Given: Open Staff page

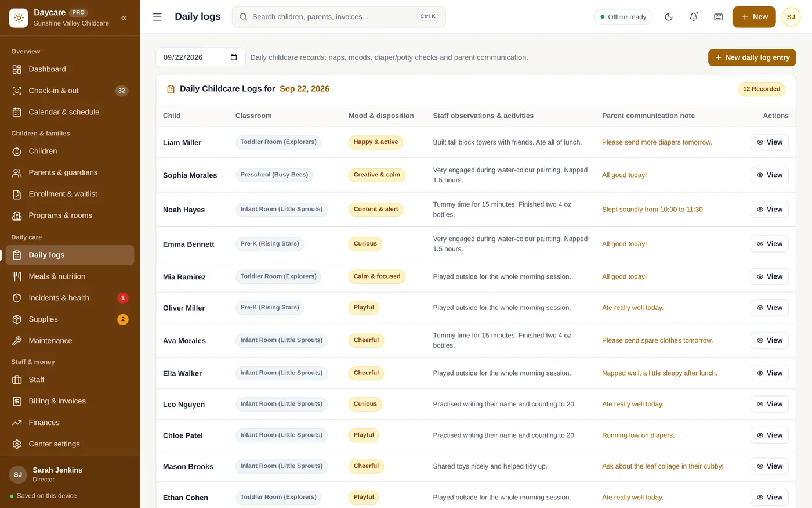Looking at the screenshot, I should click(70, 380).
